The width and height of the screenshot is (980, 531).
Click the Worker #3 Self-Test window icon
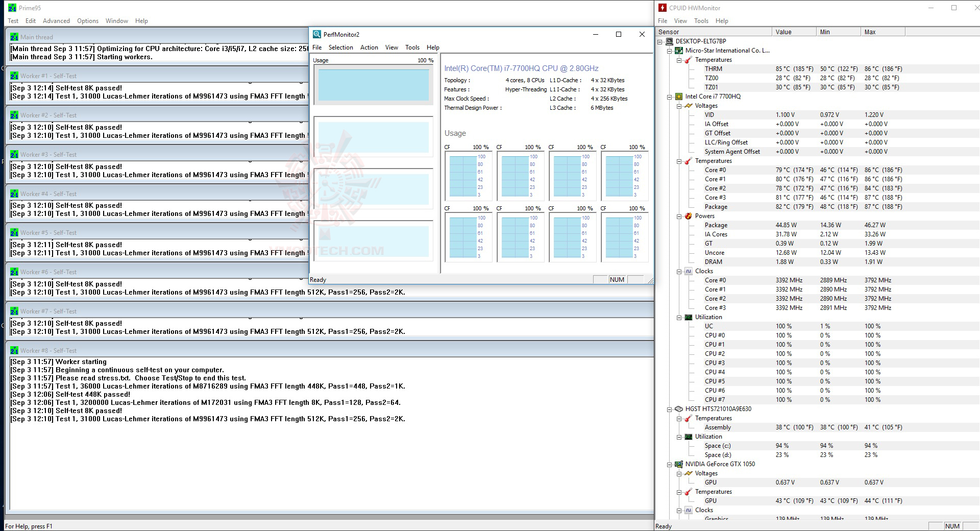(14, 154)
